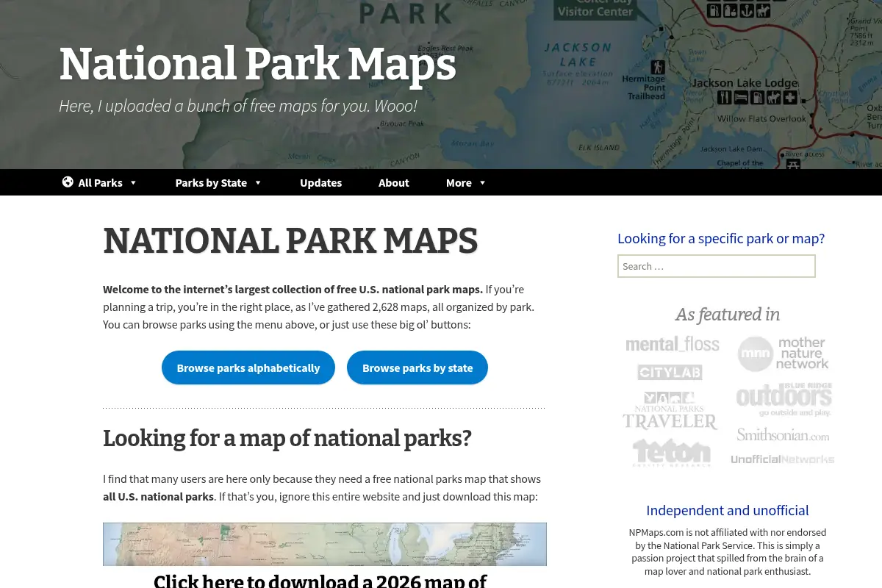Click the National Parks Traveler logo
The image size is (882, 588).
pyautogui.click(x=670, y=411)
